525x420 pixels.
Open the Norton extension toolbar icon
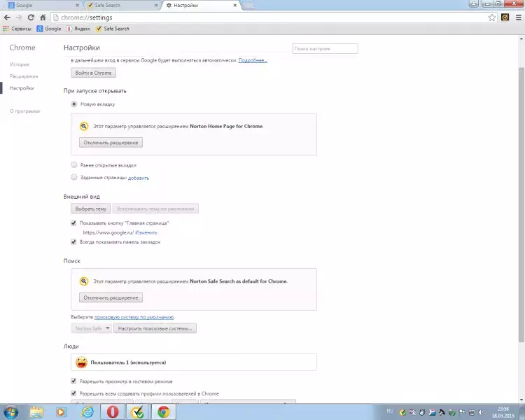pos(505,17)
